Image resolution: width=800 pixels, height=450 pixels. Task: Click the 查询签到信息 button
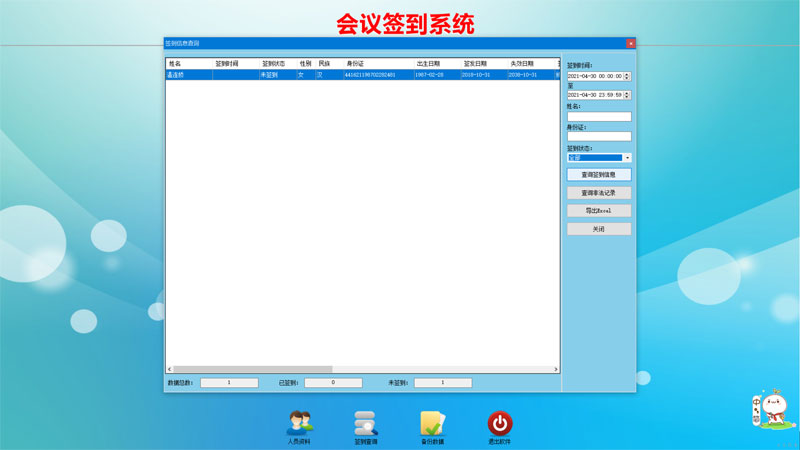pyautogui.click(x=599, y=175)
